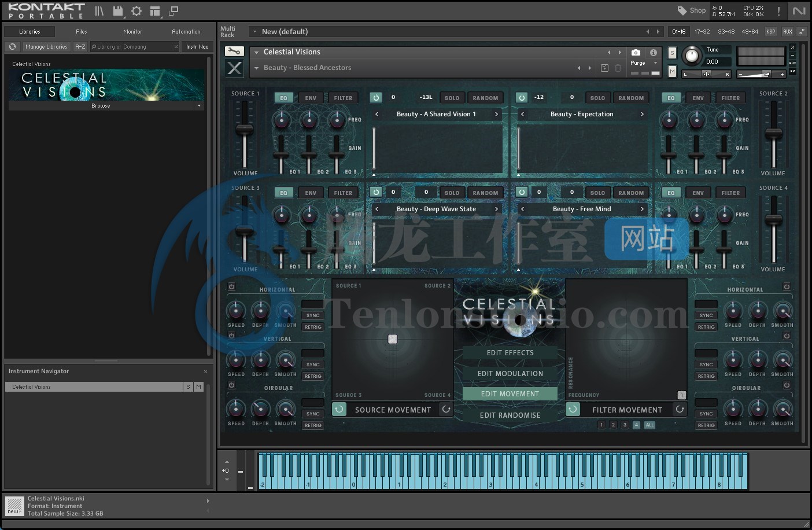Image resolution: width=812 pixels, height=530 pixels.
Task: Click Source 1 RANDOM button
Action: click(485, 98)
